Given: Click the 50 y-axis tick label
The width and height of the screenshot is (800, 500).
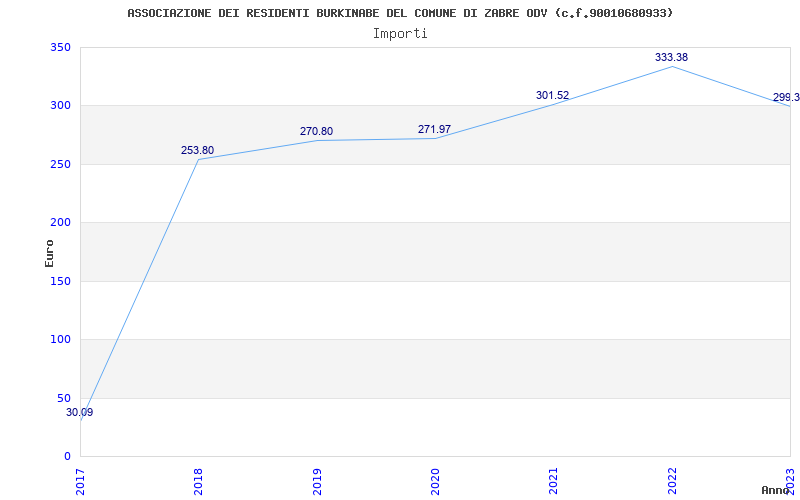Looking at the screenshot, I should click(x=63, y=398).
